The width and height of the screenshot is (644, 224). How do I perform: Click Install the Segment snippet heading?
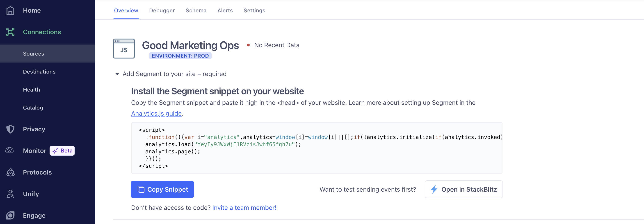pyautogui.click(x=217, y=91)
